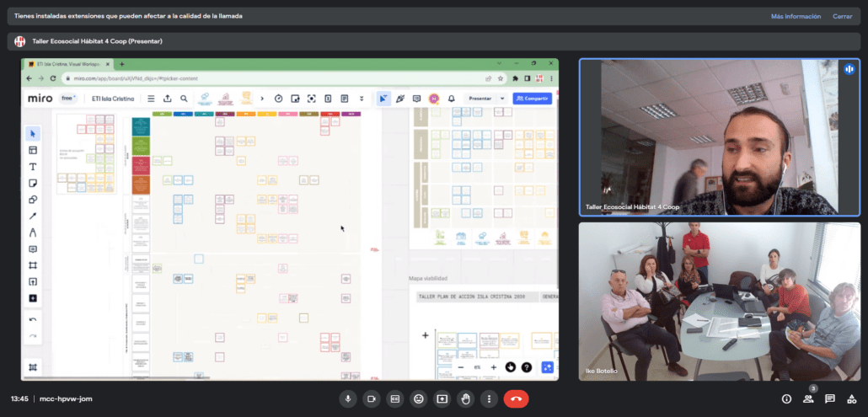Open the activities panel
868x417 pixels.
[x=852, y=398]
